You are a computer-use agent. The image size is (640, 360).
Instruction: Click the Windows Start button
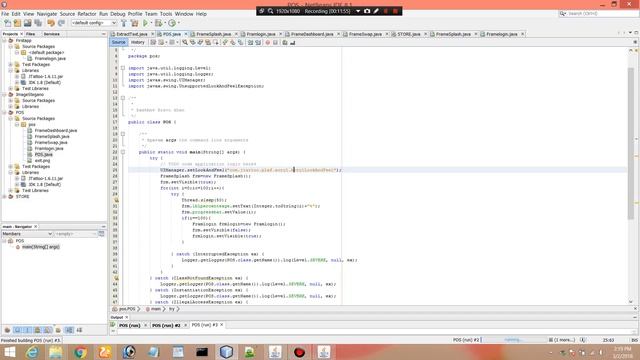10,352
